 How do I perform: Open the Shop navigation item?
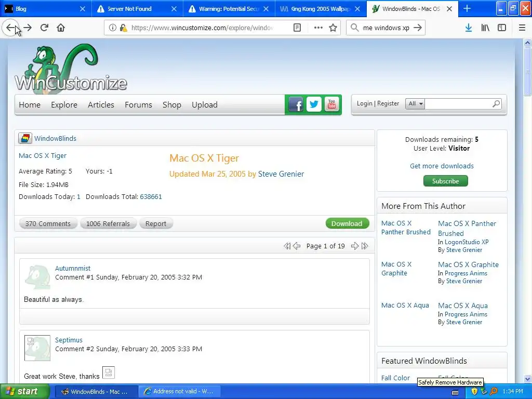click(x=171, y=105)
